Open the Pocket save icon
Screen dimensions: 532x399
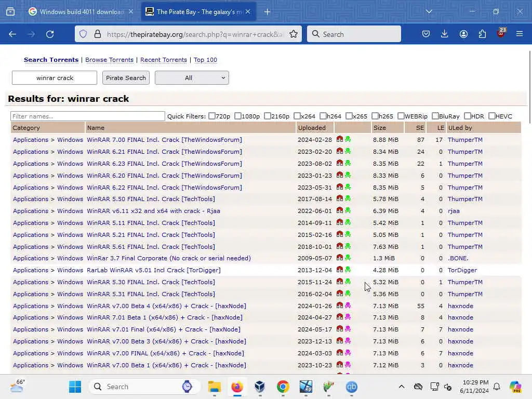click(x=426, y=34)
